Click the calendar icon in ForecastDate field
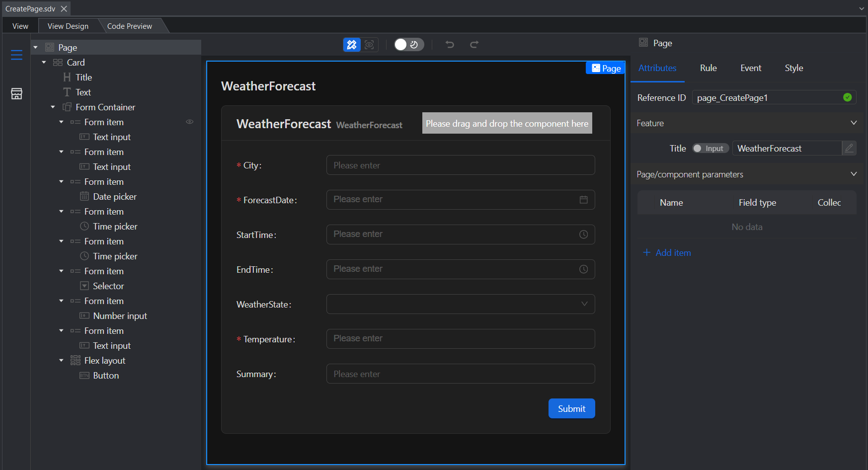Image resolution: width=868 pixels, height=470 pixels. (584, 200)
